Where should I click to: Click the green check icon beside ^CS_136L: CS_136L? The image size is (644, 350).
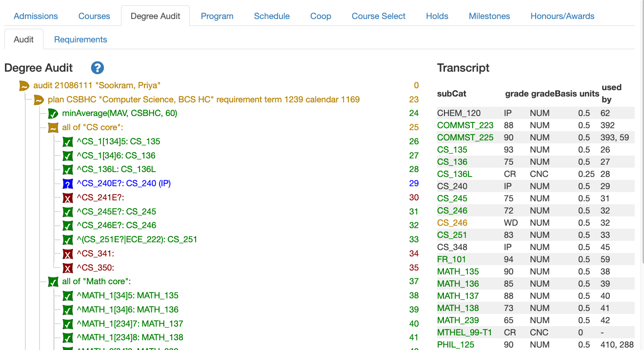pos(67,170)
